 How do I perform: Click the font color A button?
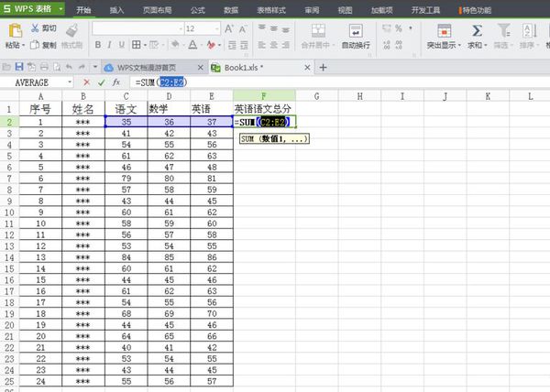pos(192,45)
